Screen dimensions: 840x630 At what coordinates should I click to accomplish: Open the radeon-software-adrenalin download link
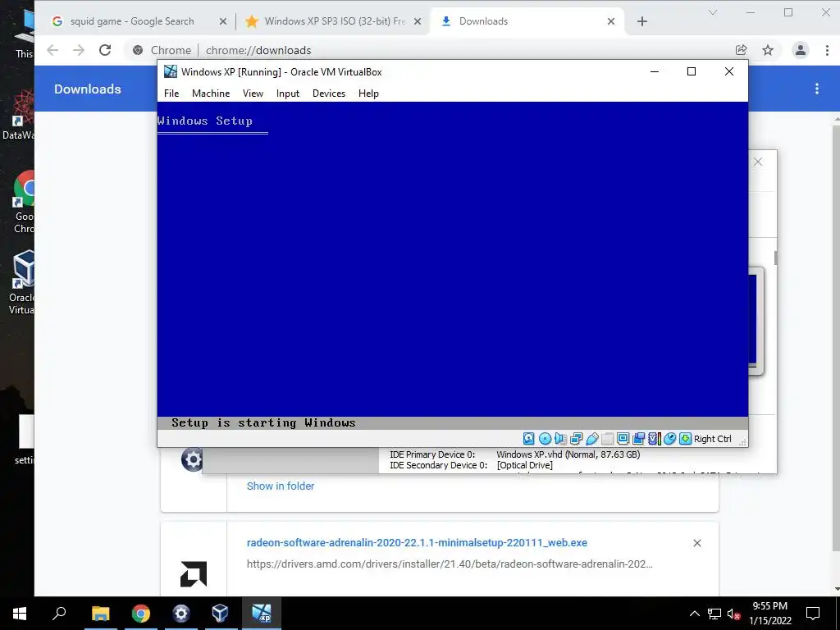pos(417,543)
